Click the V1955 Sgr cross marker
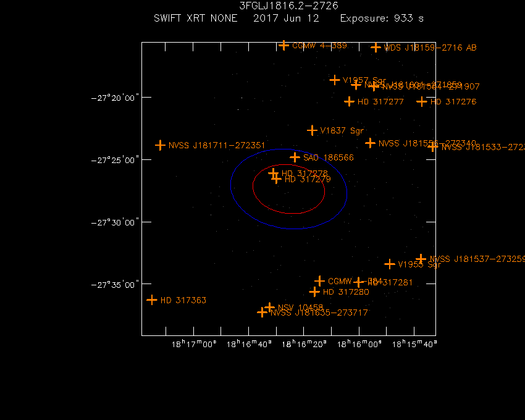The image size is (525, 420). (x=390, y=264)
